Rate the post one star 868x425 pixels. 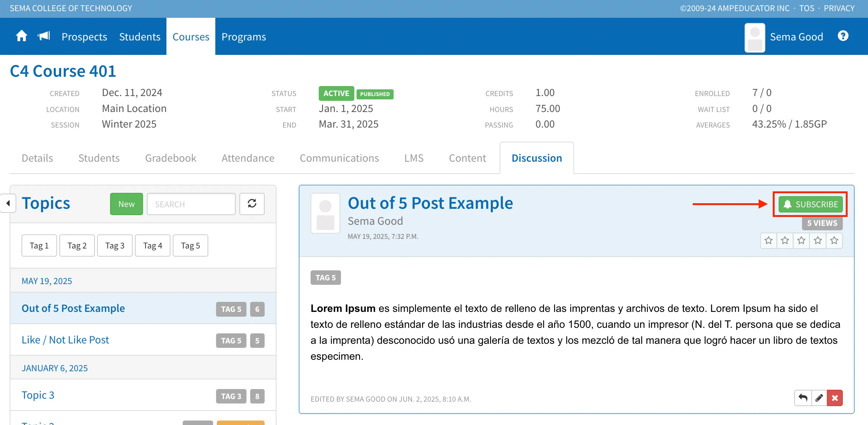coord(769,241)
